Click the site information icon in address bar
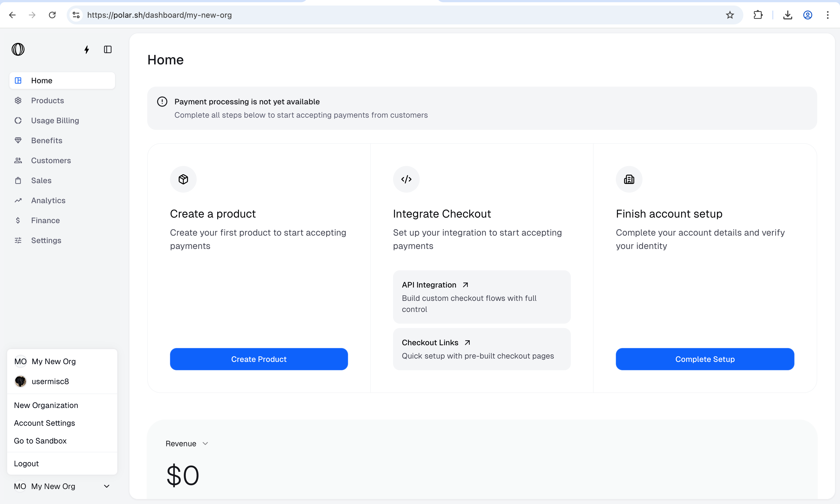 click(x=76, y=15)
